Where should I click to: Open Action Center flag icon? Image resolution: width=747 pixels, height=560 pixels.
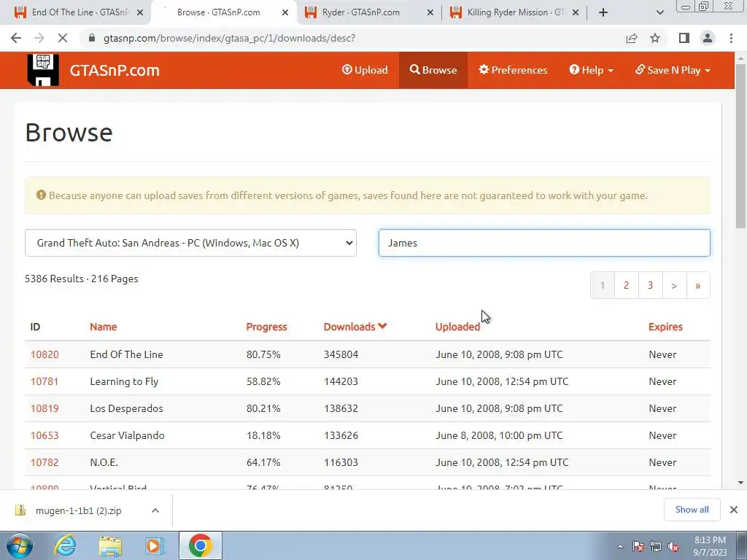click(x=638, y=546)
